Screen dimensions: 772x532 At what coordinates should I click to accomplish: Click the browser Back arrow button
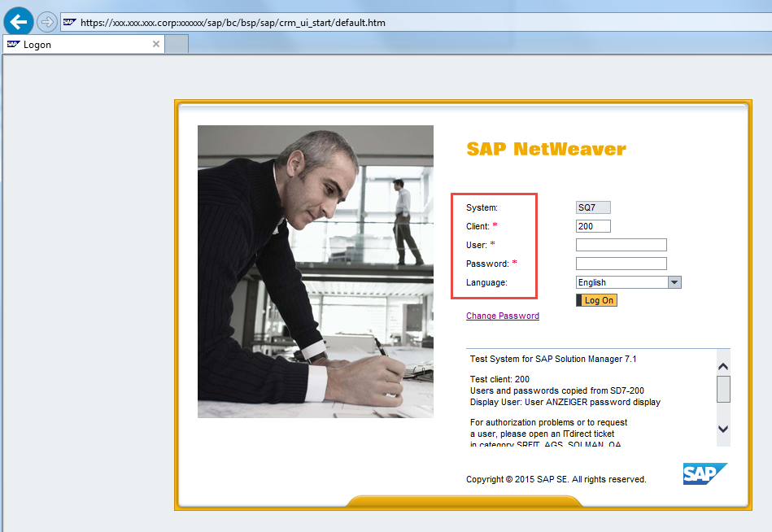click(x=19, y=22)
